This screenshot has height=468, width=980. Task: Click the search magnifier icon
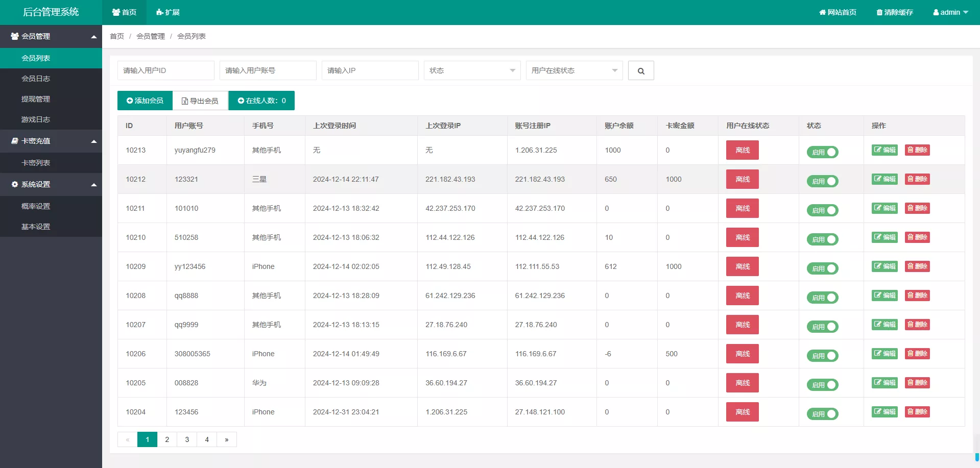(641, 70)
